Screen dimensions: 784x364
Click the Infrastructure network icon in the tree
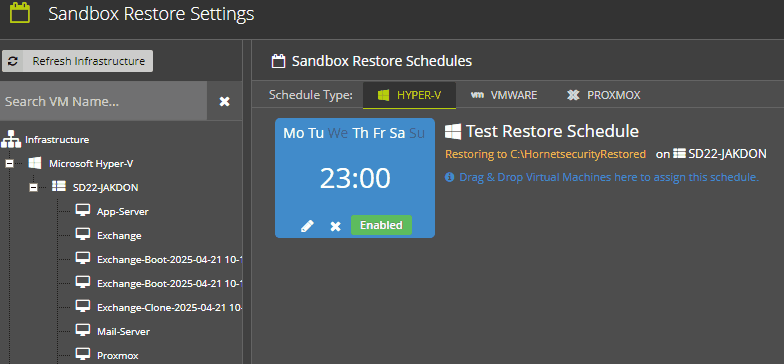coord(11,139)
